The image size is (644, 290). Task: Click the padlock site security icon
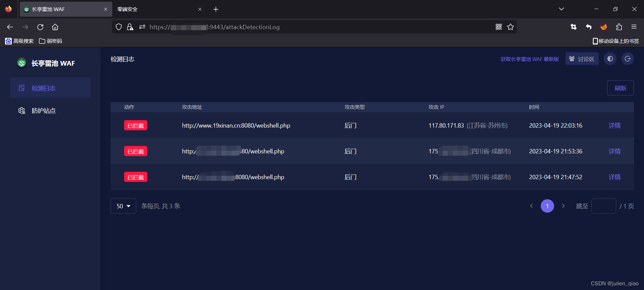pos(130,27)
